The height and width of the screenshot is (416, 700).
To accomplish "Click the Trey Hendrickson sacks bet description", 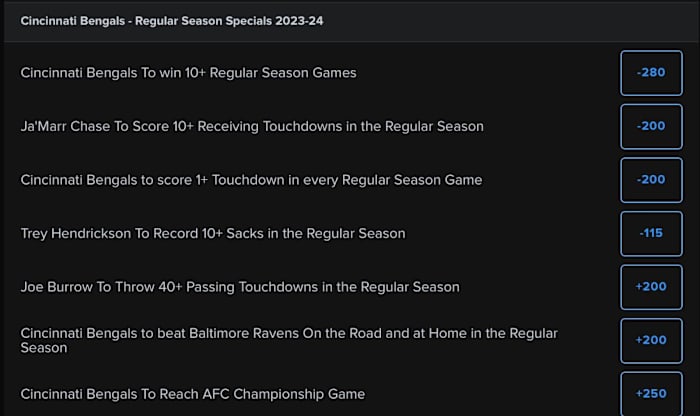I will coord(213,233).
